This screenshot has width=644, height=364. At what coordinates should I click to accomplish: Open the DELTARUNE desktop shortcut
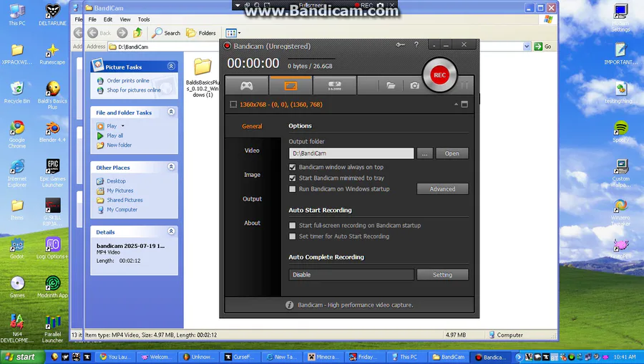point(52,15)
